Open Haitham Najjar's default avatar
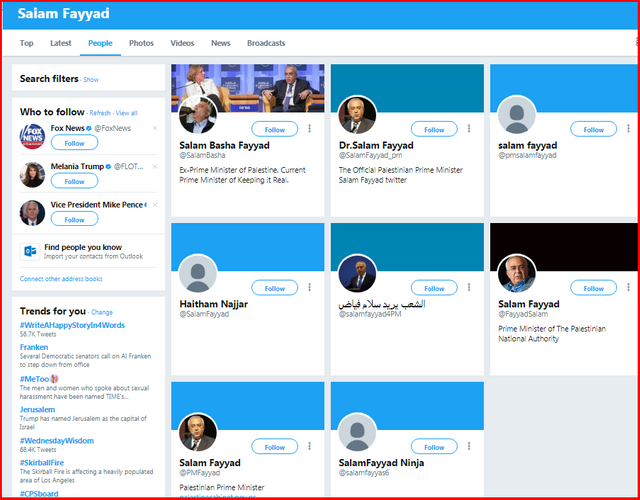Viewport: 640px width, 500px height. [x=198, y=273]
